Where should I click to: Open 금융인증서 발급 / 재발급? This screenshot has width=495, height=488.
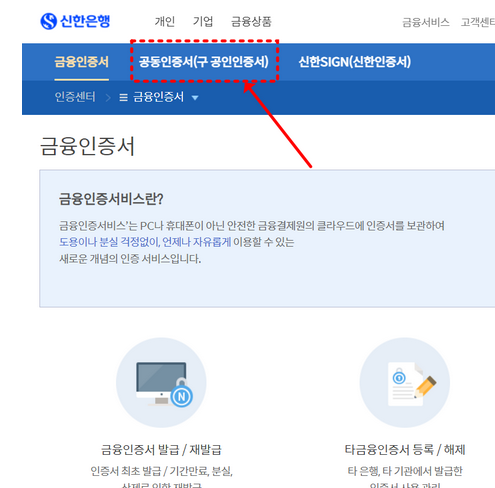coord(161,450)
